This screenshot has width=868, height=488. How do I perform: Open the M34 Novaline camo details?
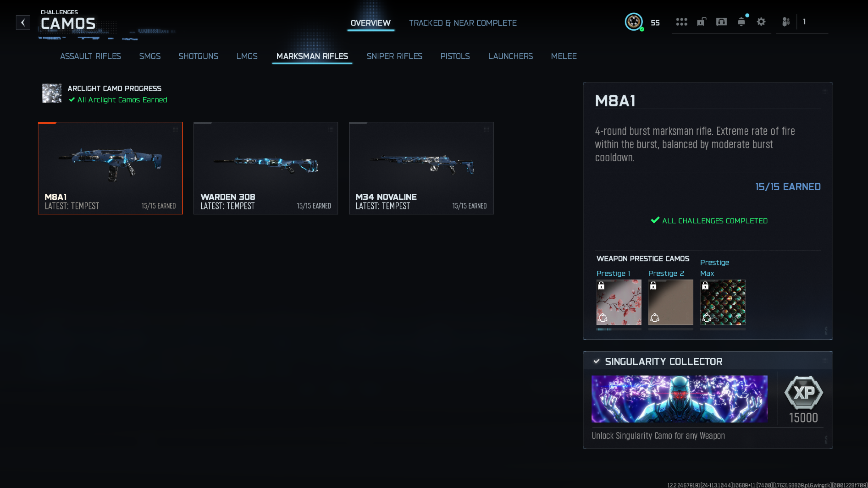pos(421,168)
